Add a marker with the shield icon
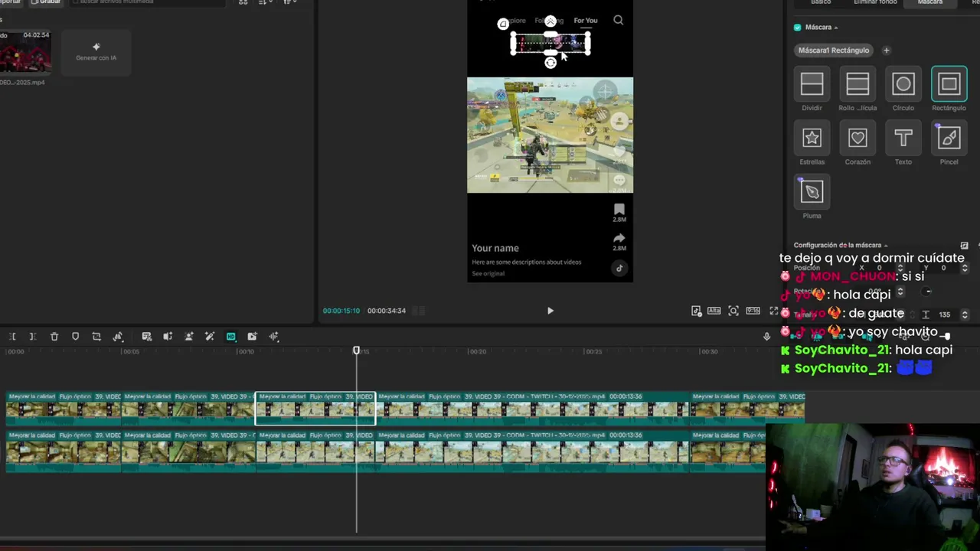Viewport: 980px width, 551px height. [75, 337]
